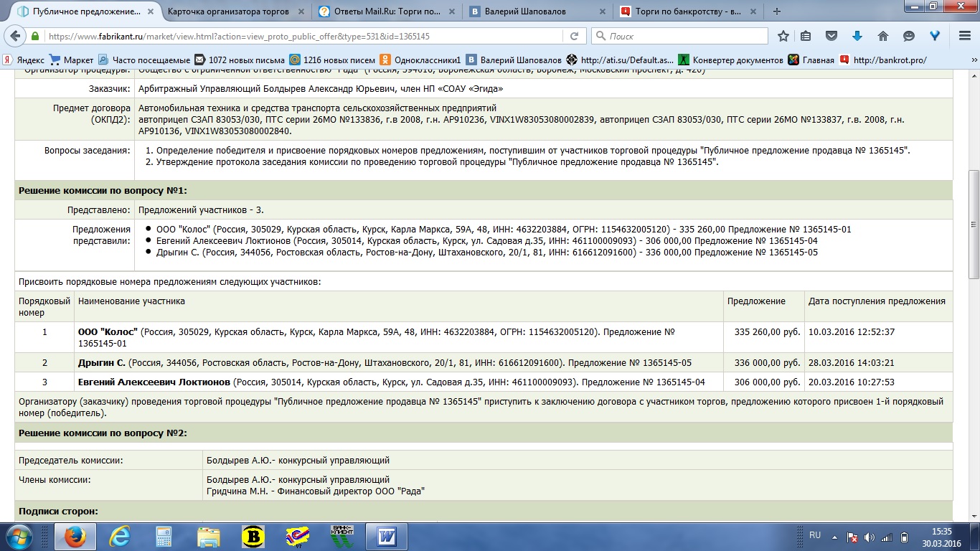Open the bookmarks list icon

(806, 36)
